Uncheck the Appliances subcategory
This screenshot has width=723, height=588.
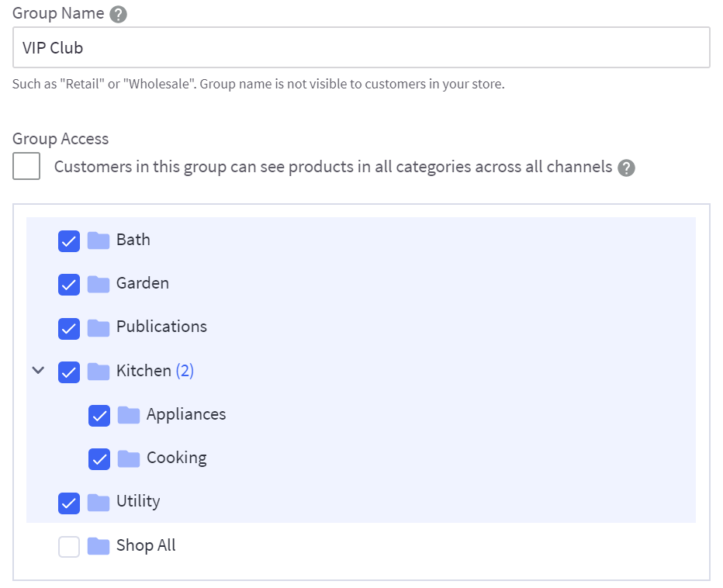pos(99,415)
